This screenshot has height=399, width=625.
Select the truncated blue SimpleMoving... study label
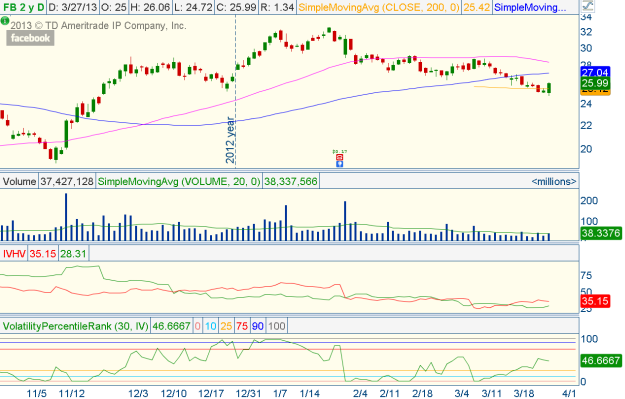(529, 7)
